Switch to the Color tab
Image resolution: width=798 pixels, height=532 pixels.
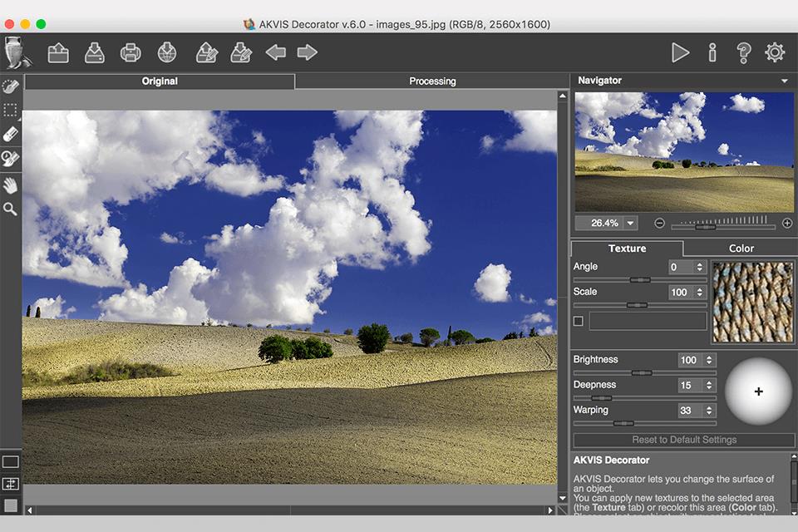741,249
